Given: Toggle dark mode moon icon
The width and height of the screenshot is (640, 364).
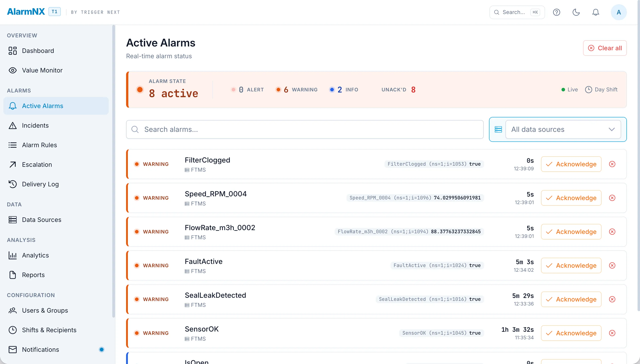Looking at the screenshot, I should click(576, 12).
